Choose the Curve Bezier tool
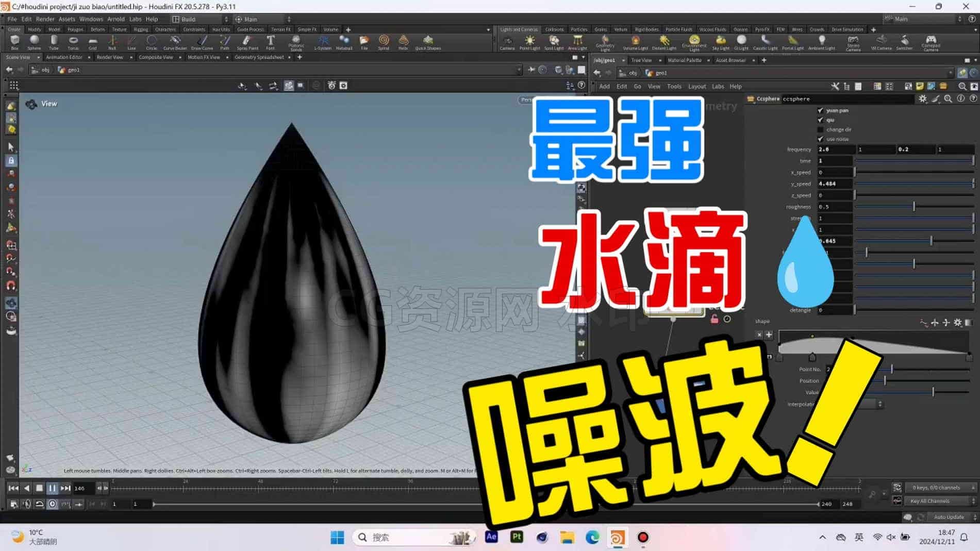 pyautogui.click(x=175, y=43)
